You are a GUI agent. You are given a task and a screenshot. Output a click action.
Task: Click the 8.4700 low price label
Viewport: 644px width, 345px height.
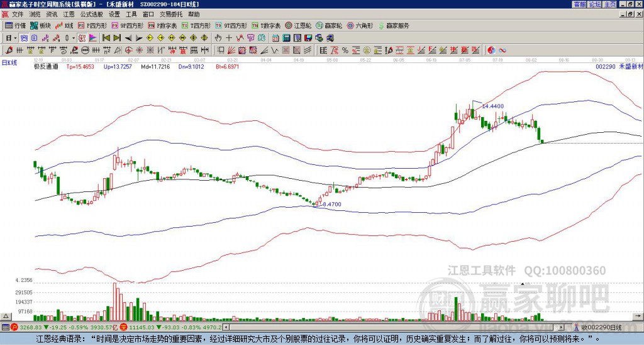332,204
